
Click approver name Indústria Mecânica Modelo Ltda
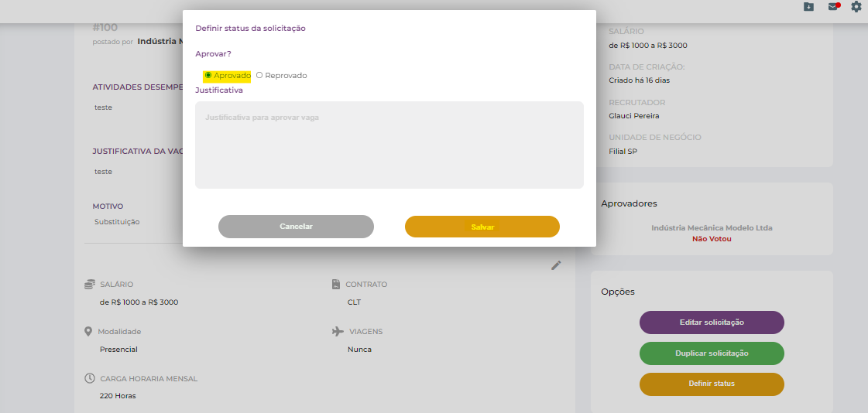coord(712,228)
